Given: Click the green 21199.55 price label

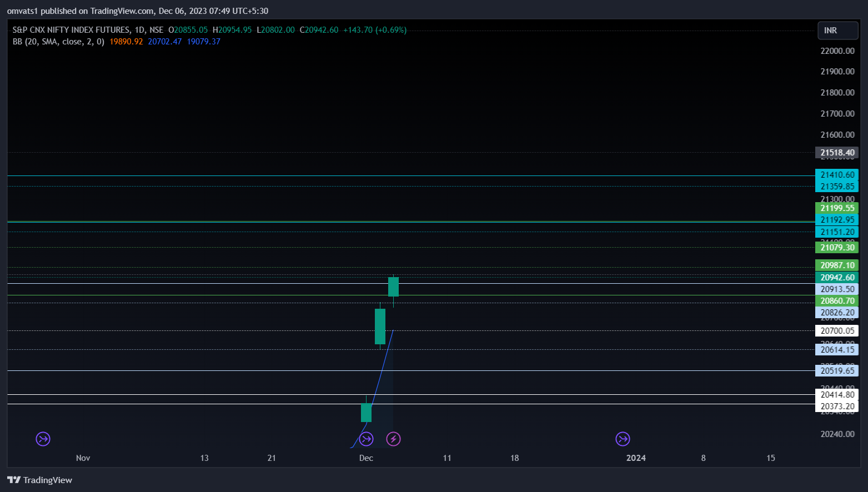Looking at the screenshot, I should (x=837, y=208).
